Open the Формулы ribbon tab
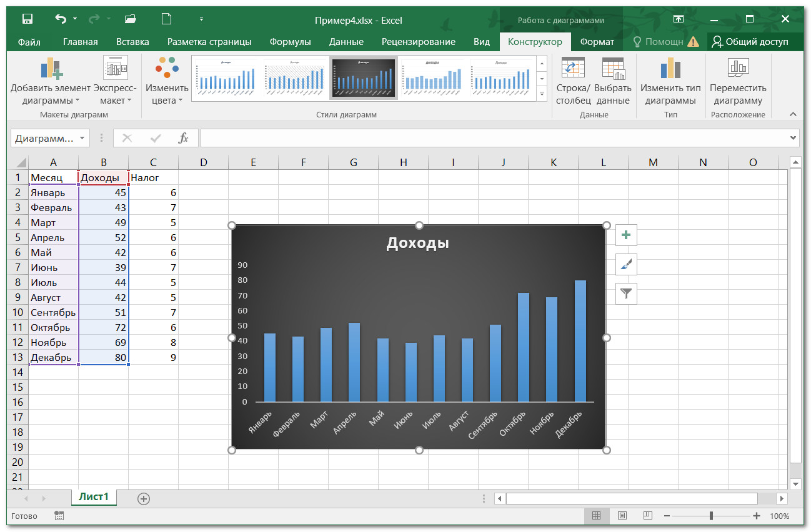The width and height of the screenshot is (811, 532). pos(290,42)
